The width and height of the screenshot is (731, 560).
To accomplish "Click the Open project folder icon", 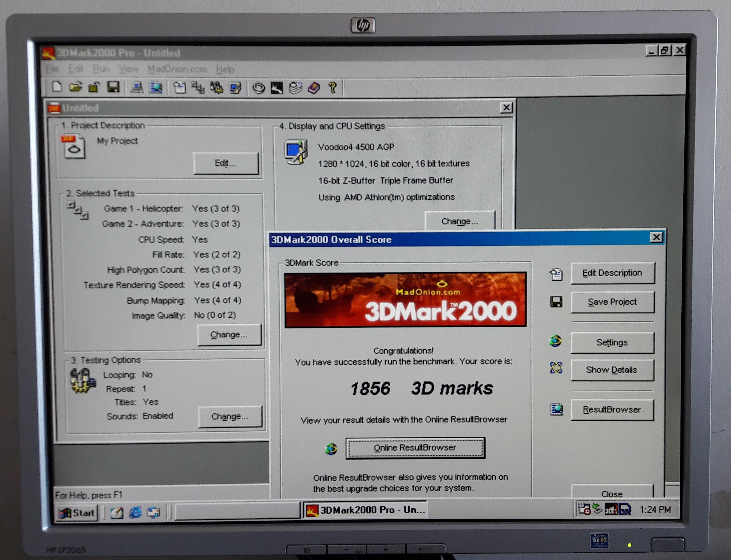I will coord(76,87).
